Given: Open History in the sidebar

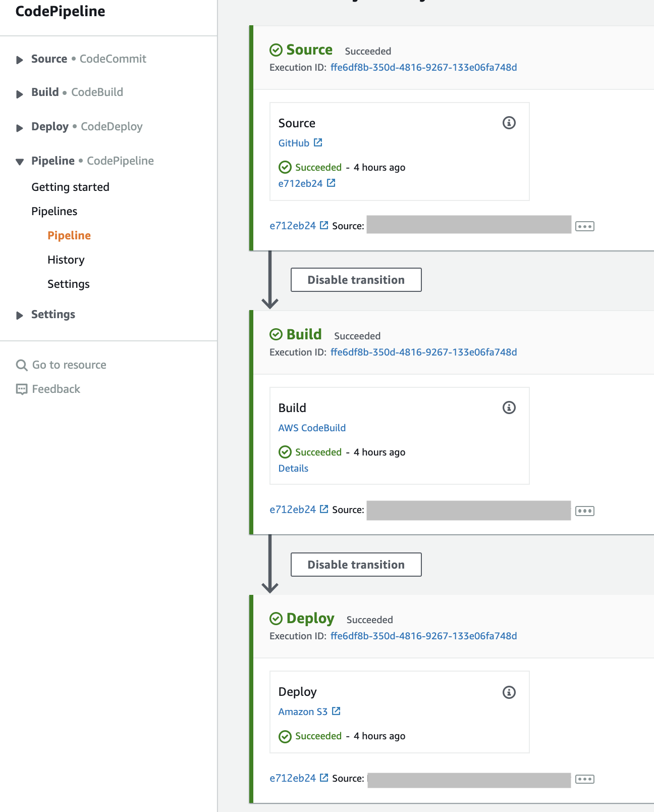Looking at the screenshot, I should (x=66, y=260).
